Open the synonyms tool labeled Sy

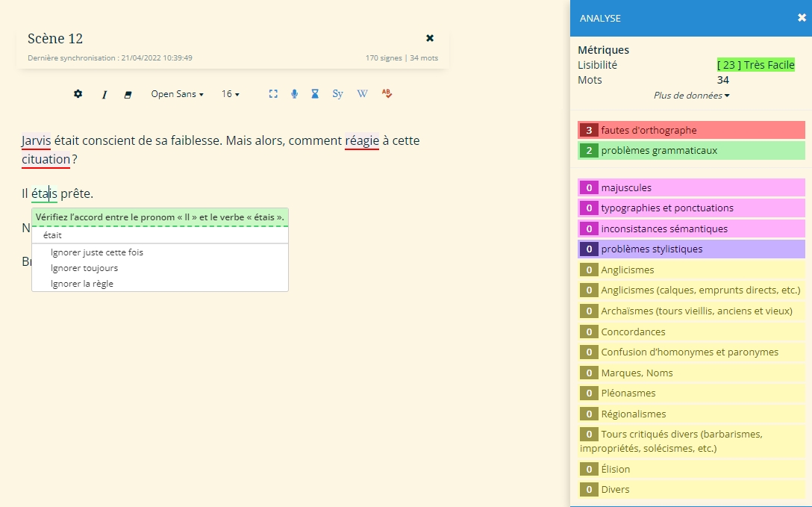(x=337, y=94)
